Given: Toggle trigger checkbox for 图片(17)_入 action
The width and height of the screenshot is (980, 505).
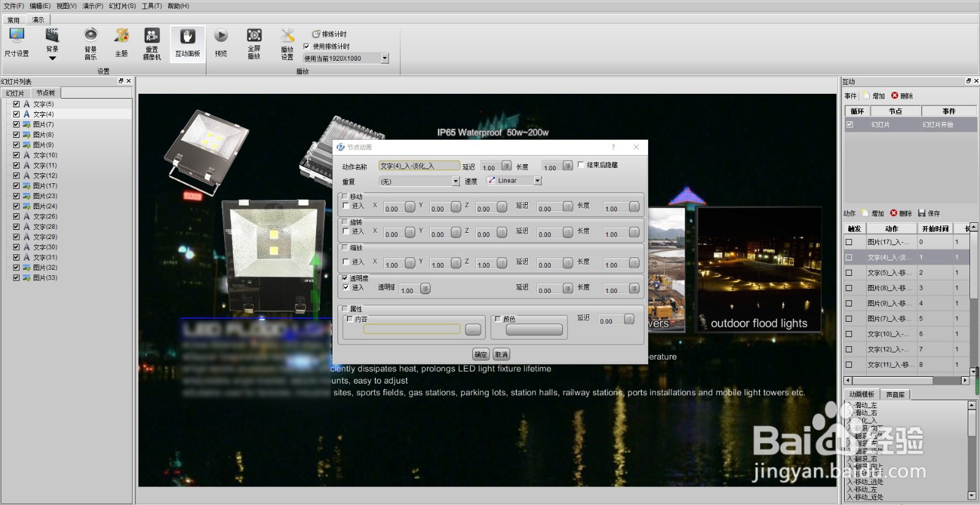Looking at the screenshot, I should 849,242.
